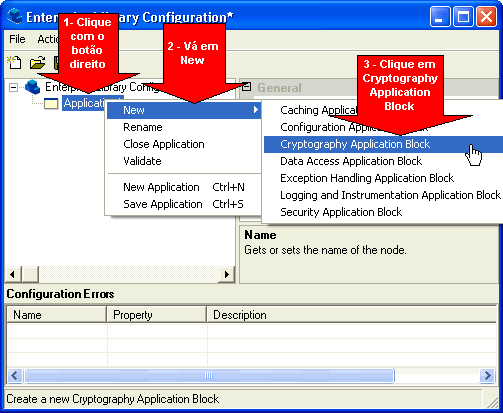Click errors list right scroll arrow
The height and width of the screenshot is (413, 503).
tap(487, 376)
